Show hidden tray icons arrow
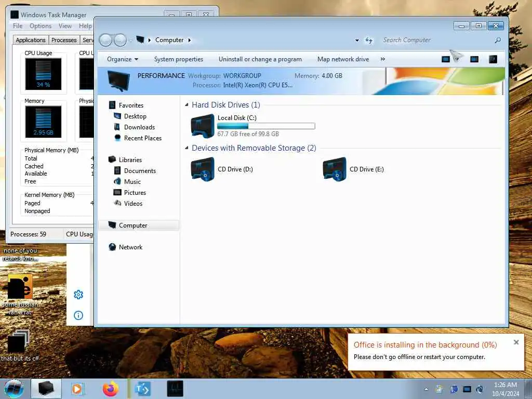The width and height of the screenshot is (532, 399). pyautogui.click(x=426, y=389)
